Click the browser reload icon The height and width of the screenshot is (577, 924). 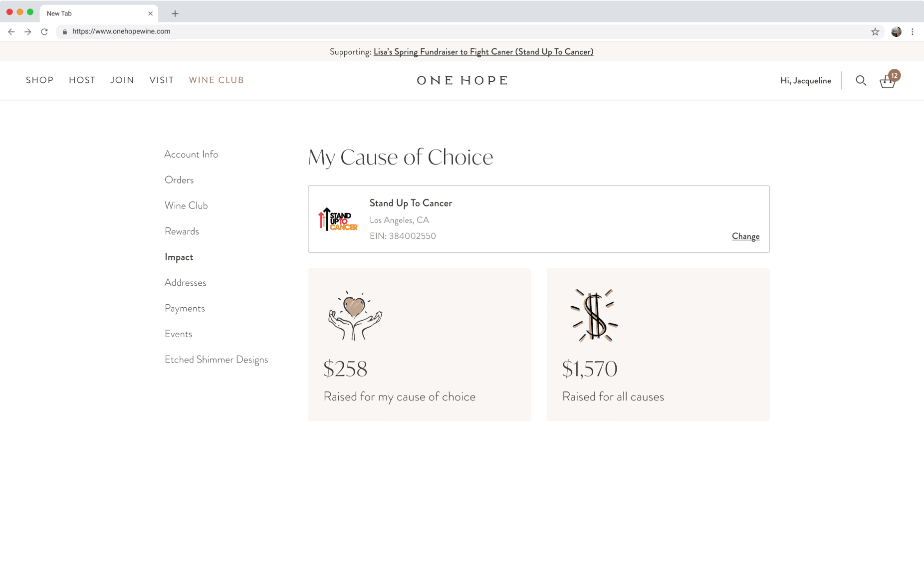pos(44,31)
